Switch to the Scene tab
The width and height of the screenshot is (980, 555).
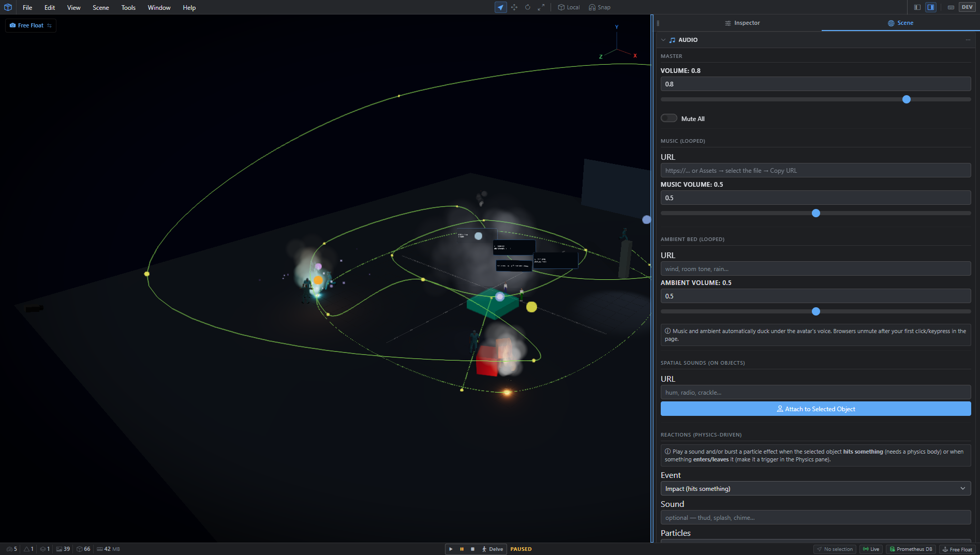(x=900, y=23)
